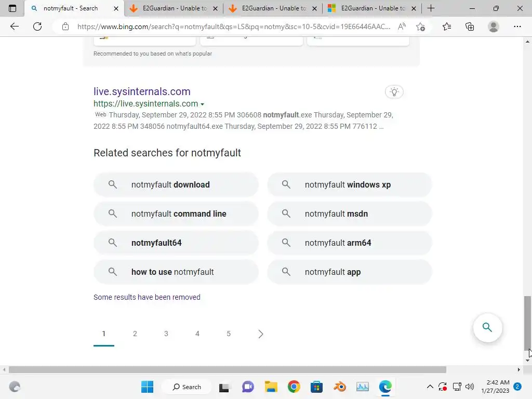
Task: Open Task View on taskbar
Action: (x=224, y=387)
